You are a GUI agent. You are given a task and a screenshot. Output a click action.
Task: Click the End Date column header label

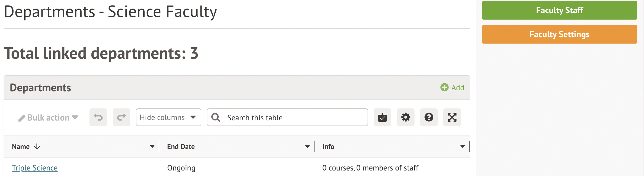coord(181,147)
